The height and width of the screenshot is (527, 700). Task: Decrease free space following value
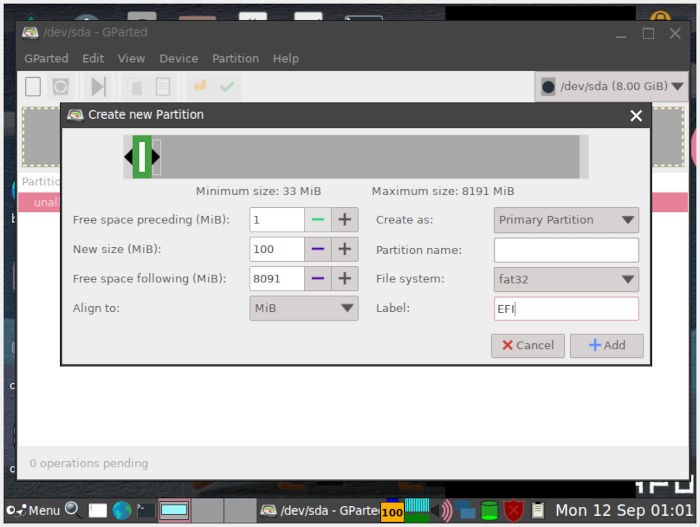point(317,278)
